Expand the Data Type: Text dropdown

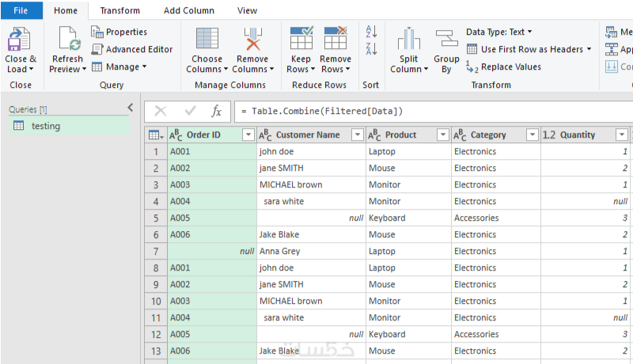pyautogui.click(x=499, y=32)
